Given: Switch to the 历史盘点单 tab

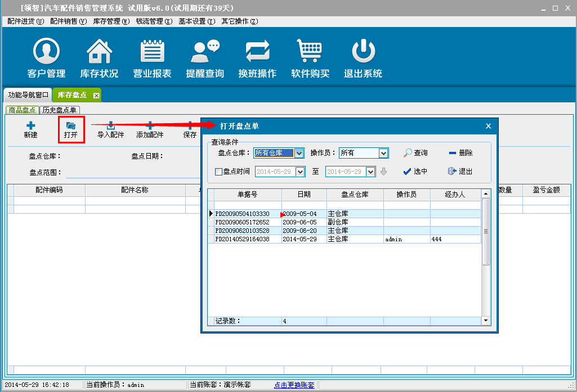Looking at the screenshot, I should click(x=60, y=110).
